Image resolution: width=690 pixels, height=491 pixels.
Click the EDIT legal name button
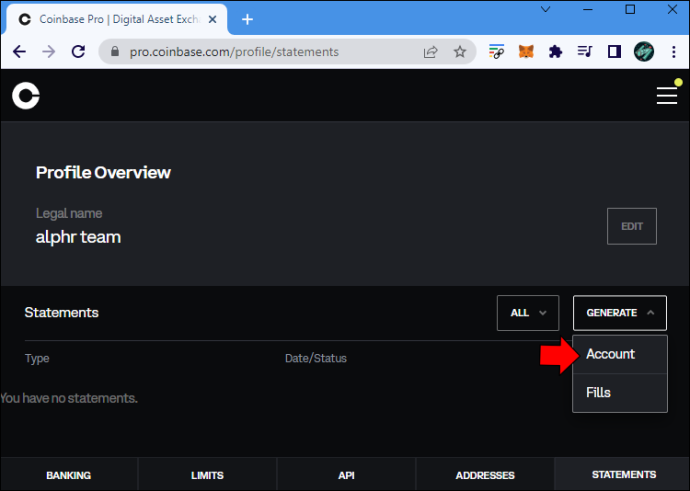point(632,226)
